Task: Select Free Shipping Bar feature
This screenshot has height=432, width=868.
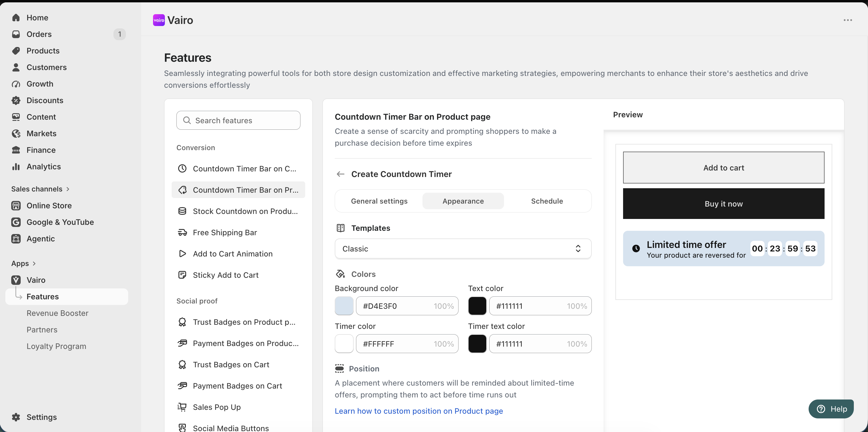Action: [x=238, y=232]
